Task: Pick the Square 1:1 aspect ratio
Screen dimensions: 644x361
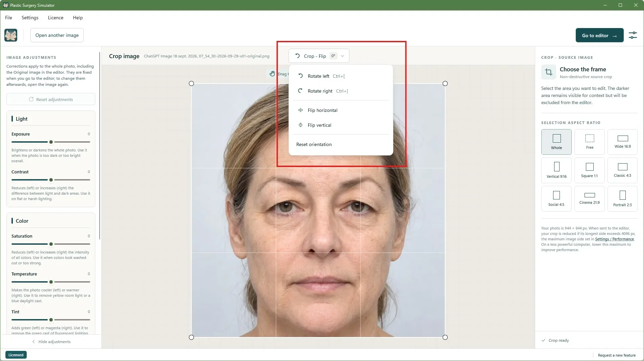Action: coord(590,170)
